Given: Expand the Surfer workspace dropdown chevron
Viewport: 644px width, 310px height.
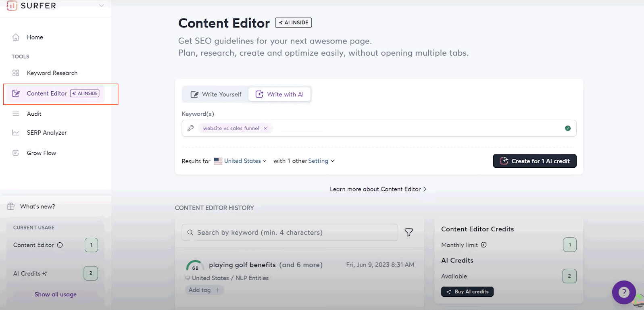Looking at the screenshot, I should (102, 6).
